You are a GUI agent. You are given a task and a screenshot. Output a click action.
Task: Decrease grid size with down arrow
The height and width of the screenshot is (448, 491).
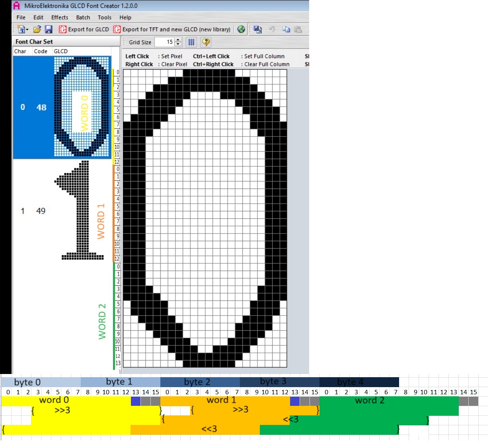tap(178, 44)
